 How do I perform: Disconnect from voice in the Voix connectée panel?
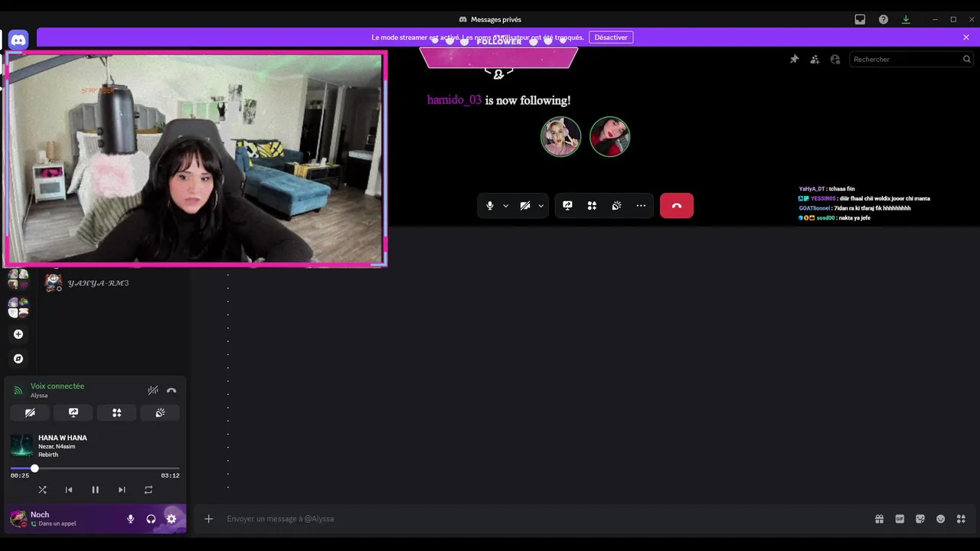(171, 390)
